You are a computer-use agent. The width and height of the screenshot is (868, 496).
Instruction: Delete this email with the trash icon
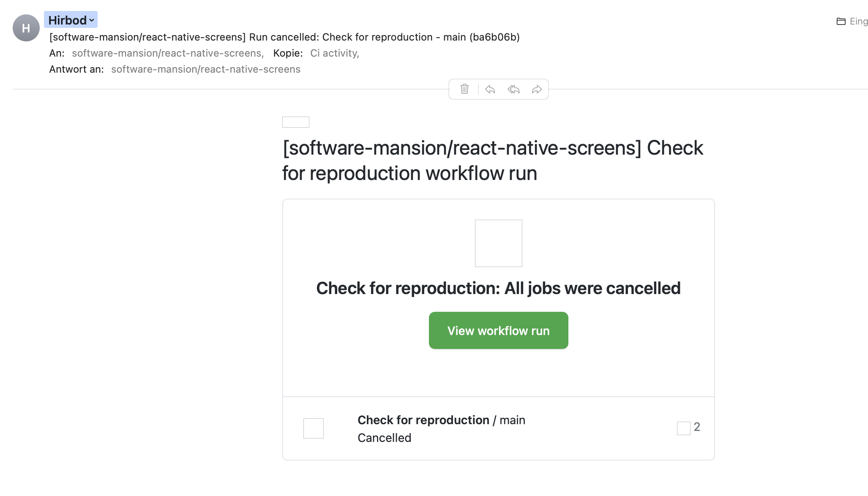(x=464, y=89)
